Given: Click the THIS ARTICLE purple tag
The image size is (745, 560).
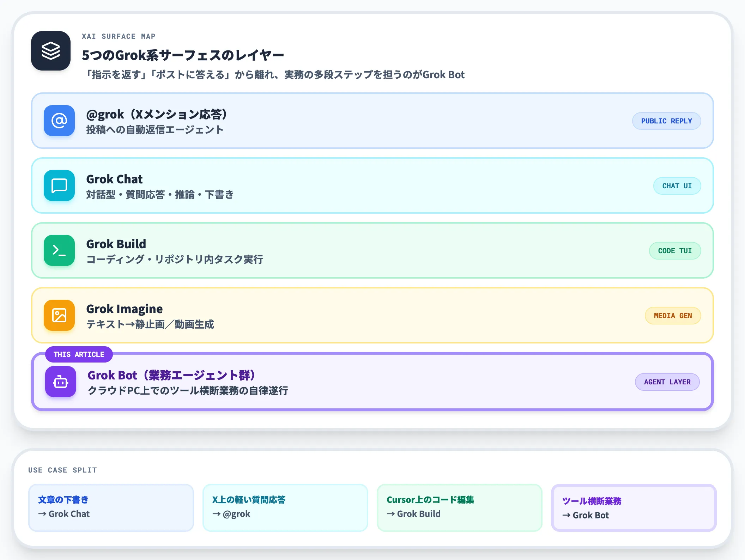Looking at the screenshot, I should tap(79, 354).
